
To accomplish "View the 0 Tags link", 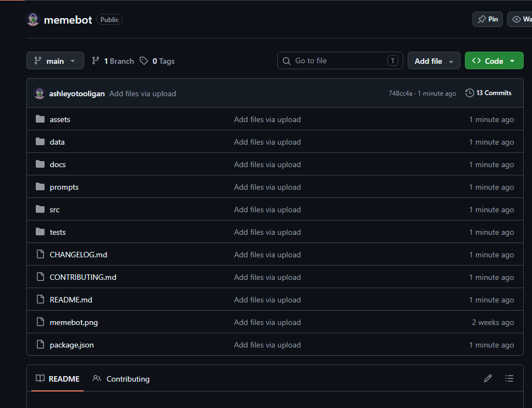I will (x=157, y=61).
